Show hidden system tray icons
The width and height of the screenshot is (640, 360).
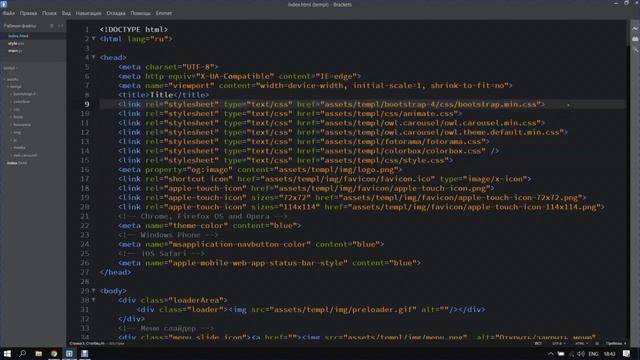[551, 354]
